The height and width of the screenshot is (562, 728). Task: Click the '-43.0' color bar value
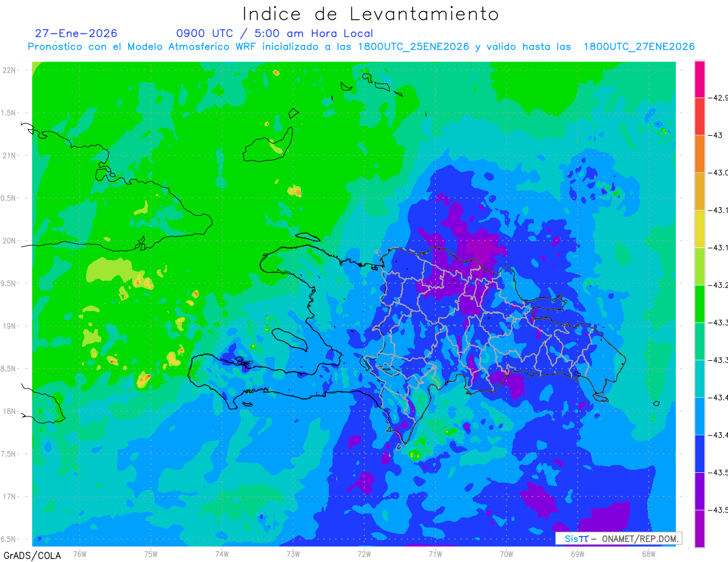pos(718,173)
